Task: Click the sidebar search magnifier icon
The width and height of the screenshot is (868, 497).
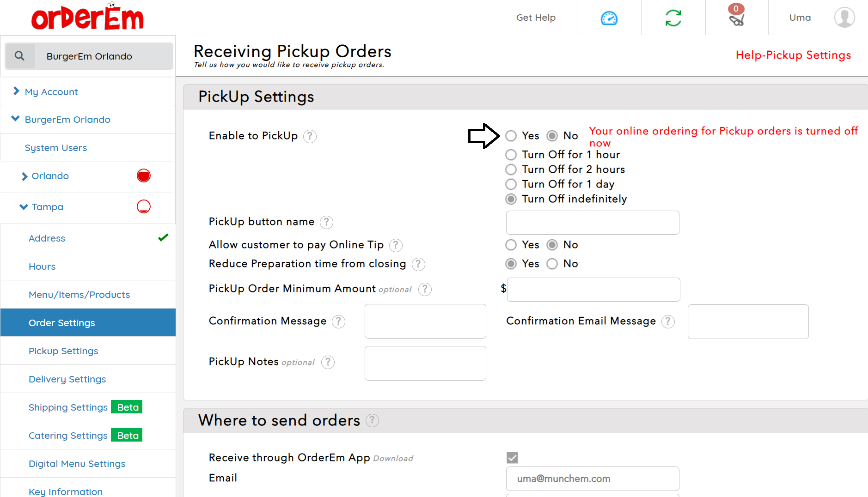Action: coord(19,56)
